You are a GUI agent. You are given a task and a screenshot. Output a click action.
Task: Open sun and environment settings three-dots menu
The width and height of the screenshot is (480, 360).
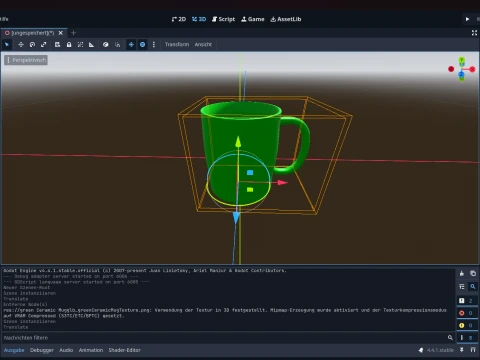click(x=154, y=44)
